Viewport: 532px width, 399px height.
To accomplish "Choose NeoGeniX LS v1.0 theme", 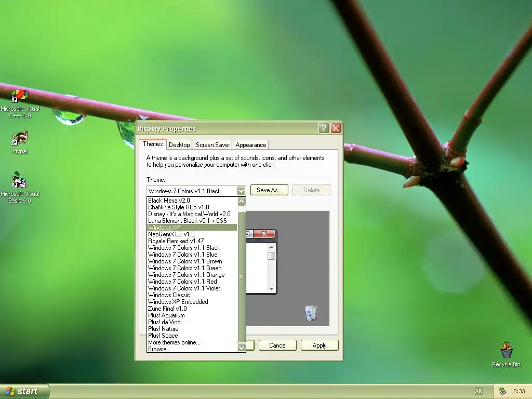I will 192,234.
